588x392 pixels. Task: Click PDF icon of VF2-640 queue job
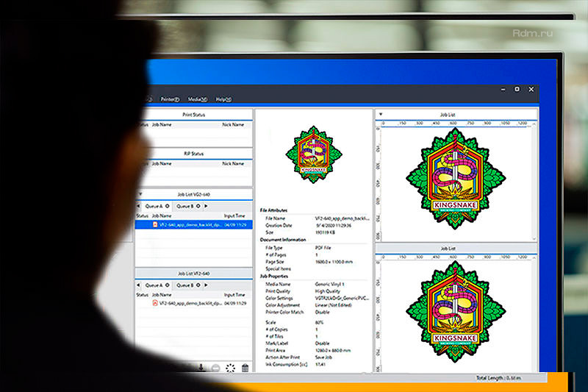point(155,303)
